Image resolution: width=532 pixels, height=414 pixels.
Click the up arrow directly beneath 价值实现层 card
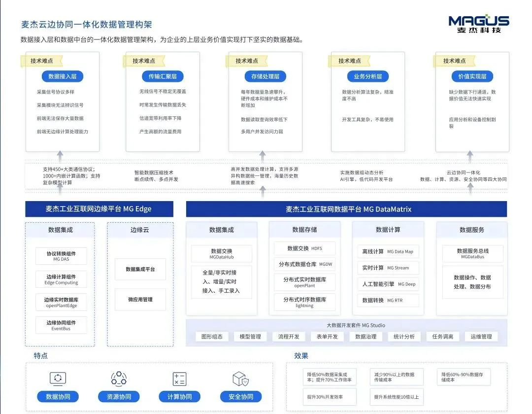[470, 157]
